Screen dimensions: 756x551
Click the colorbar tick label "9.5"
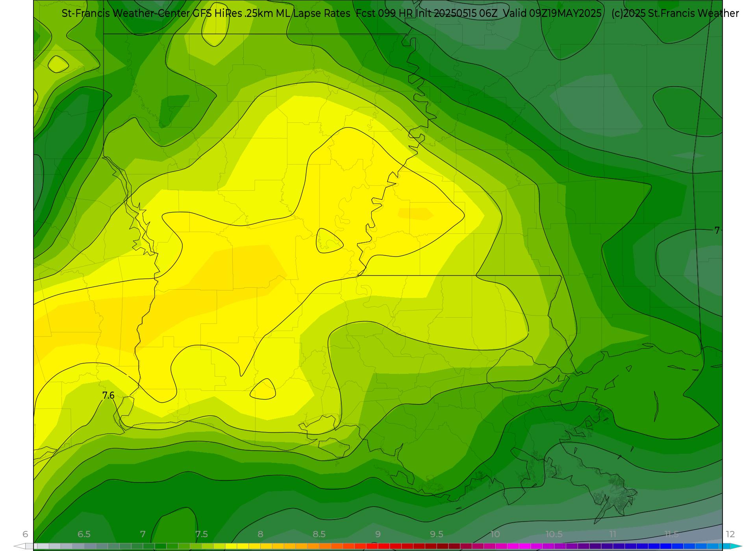tap(437, 534)
